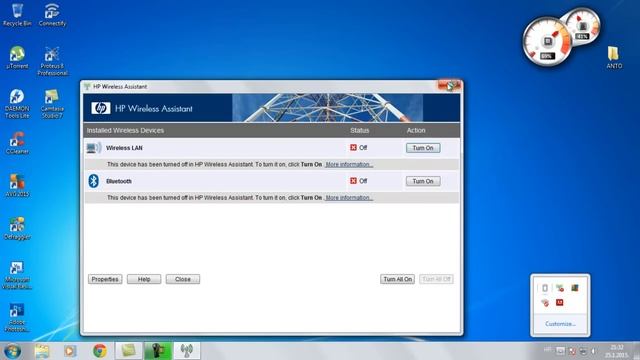Turn on the Wireless LAN device
This screenshot has height=360, width=640.
click(x=423, y=148)
